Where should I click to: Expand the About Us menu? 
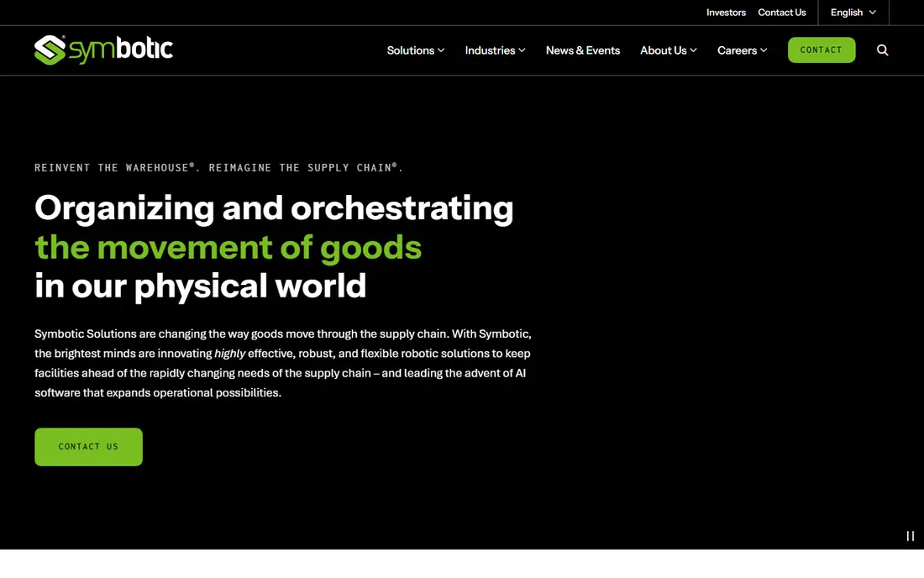(x=669, y=50)
